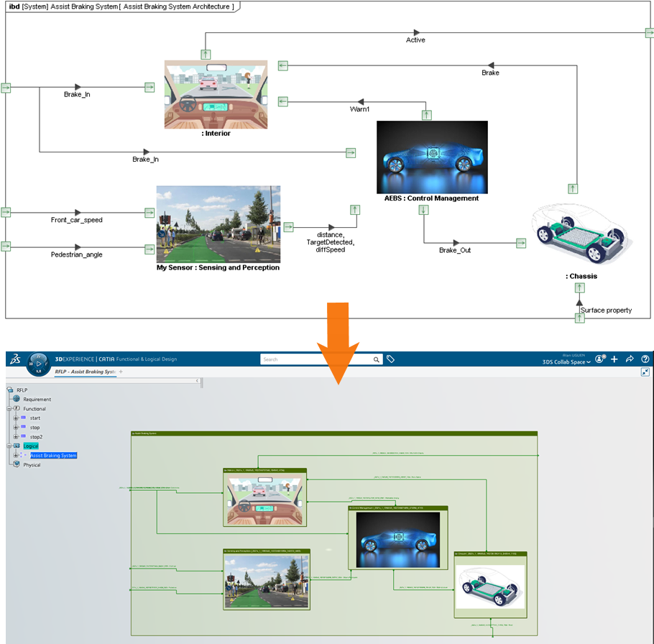Click the Brake_Out connector label

click(x=455, y=250)
